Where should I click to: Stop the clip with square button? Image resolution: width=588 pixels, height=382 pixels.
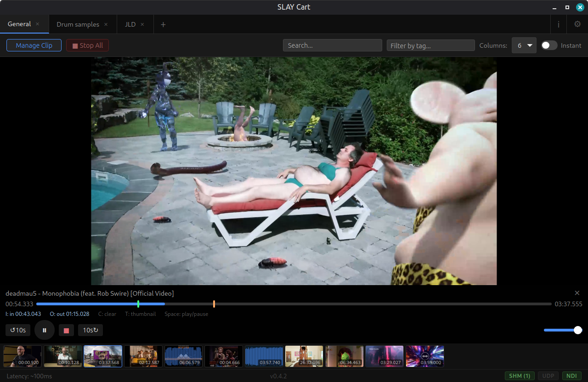[66, 330]
